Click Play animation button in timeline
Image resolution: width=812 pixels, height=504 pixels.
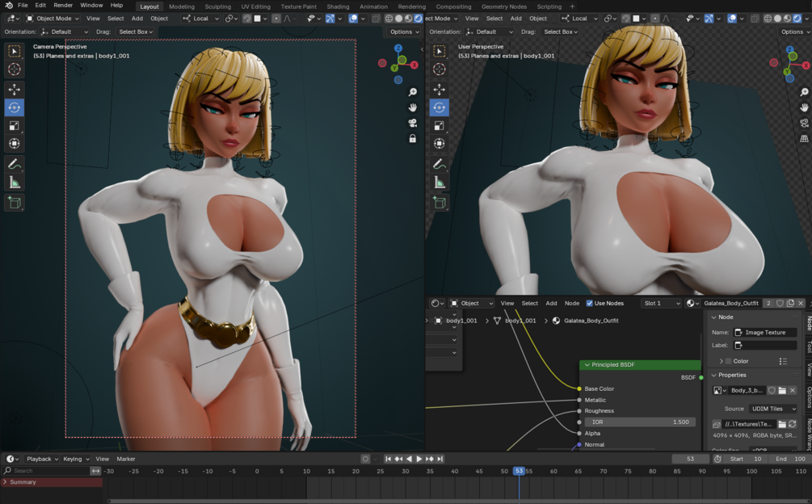pyautogui.click(x=419, y=459)
